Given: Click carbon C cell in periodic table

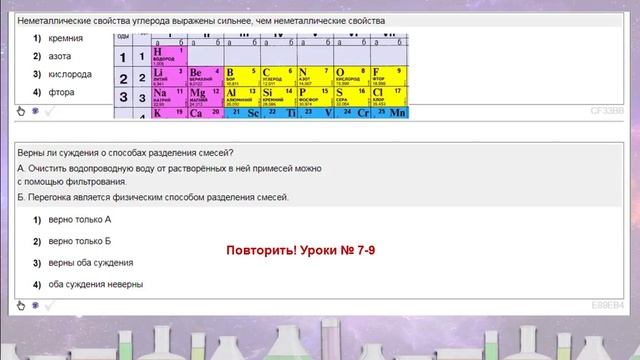Looking at the screenshot, I should (279, 76).
